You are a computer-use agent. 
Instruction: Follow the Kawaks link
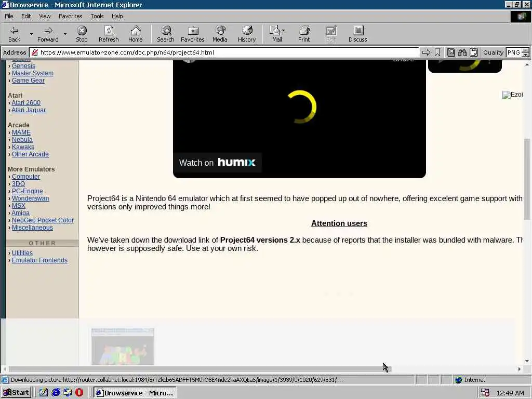coord(23,147)
